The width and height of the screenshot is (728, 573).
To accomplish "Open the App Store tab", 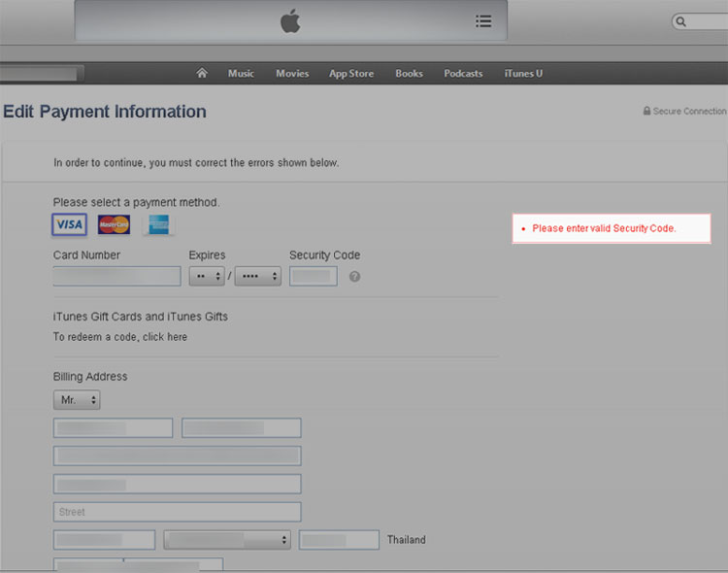I will click(351, 74).
